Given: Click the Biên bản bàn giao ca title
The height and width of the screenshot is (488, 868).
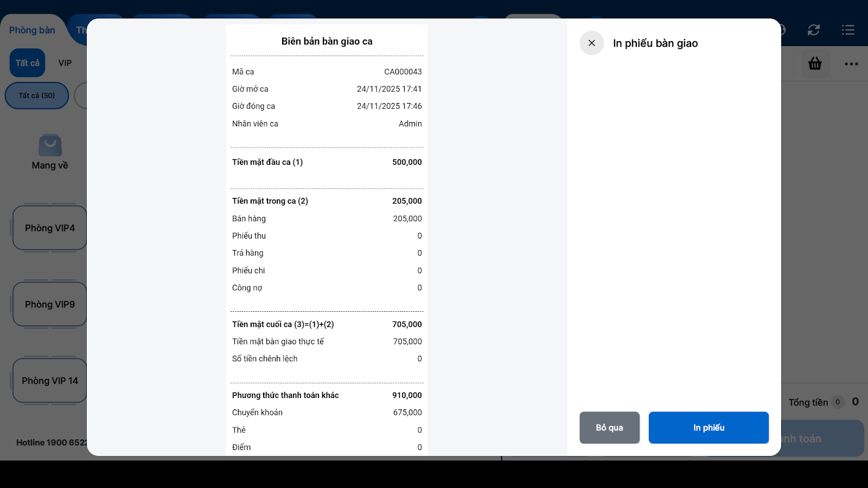Looking at the screenshot, I should click(327, 41).
